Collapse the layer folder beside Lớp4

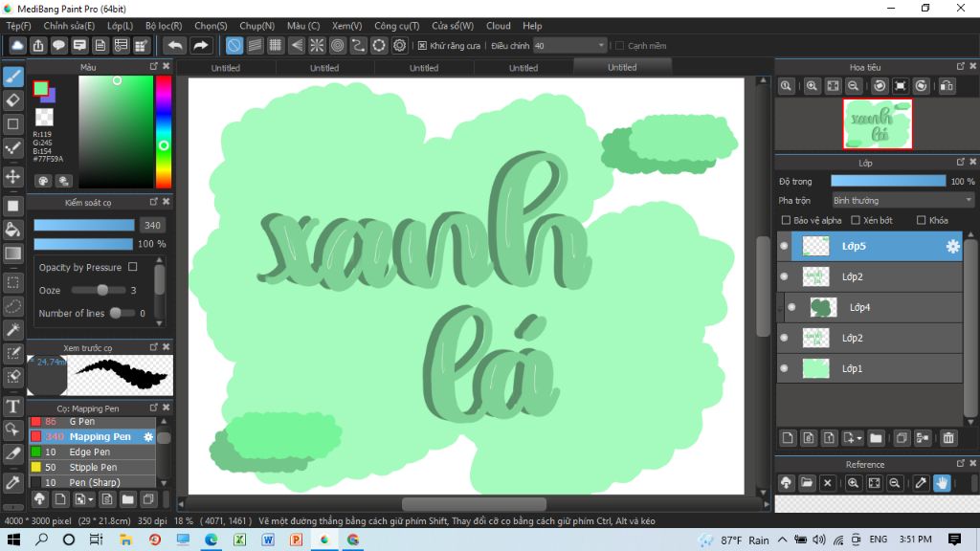coord(781,307)
